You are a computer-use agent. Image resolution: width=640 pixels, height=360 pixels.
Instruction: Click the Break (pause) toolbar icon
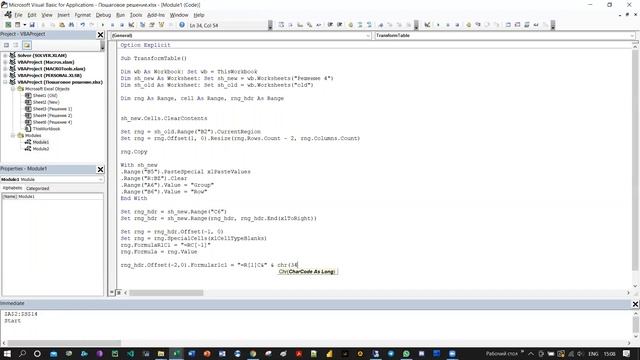[x=112, y=25]
